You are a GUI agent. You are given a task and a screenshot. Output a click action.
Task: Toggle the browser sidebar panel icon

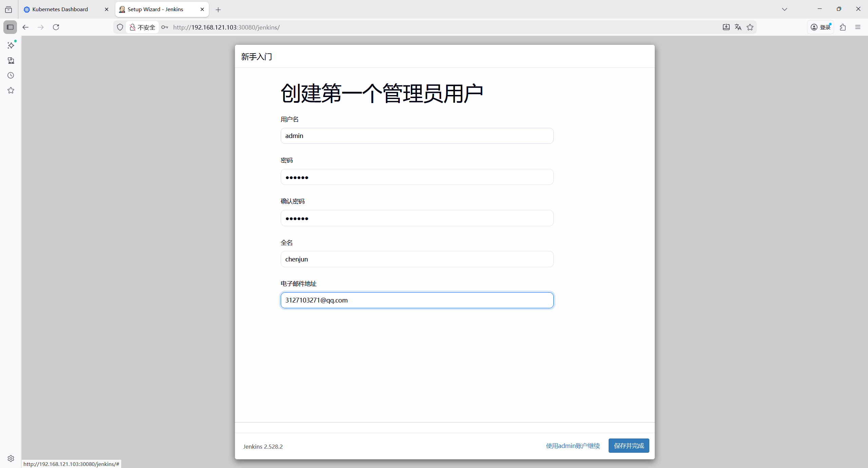click(x=10, y=27)
